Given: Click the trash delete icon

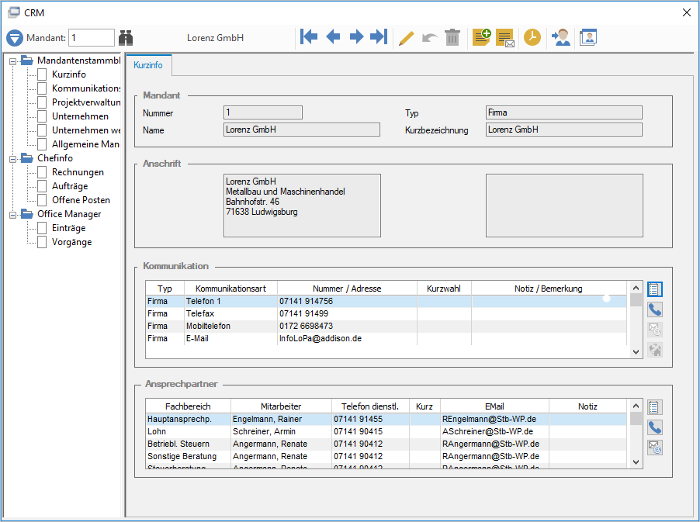Looking at the screenshot, I should [452, 38].
